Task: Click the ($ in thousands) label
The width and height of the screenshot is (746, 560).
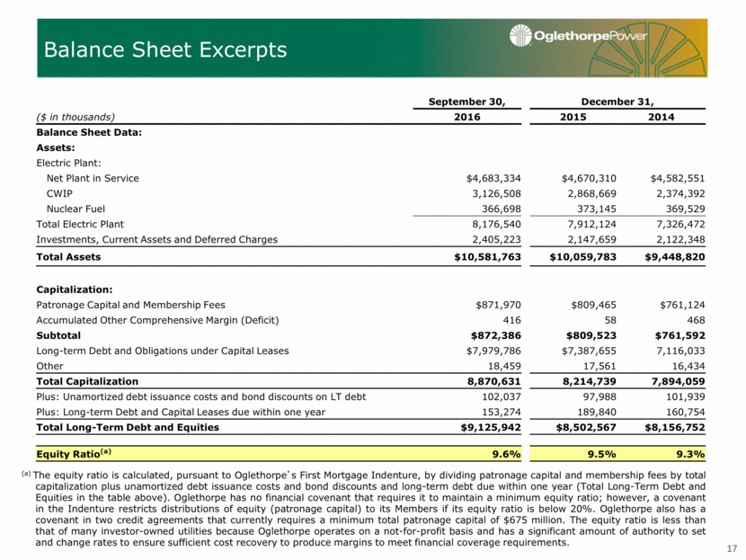Action: coord(75,117)
